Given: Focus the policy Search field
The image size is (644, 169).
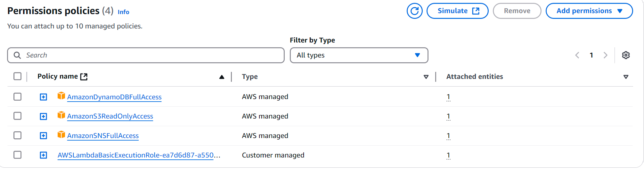Looking at the screenshot, I should [x=146, y=55].
